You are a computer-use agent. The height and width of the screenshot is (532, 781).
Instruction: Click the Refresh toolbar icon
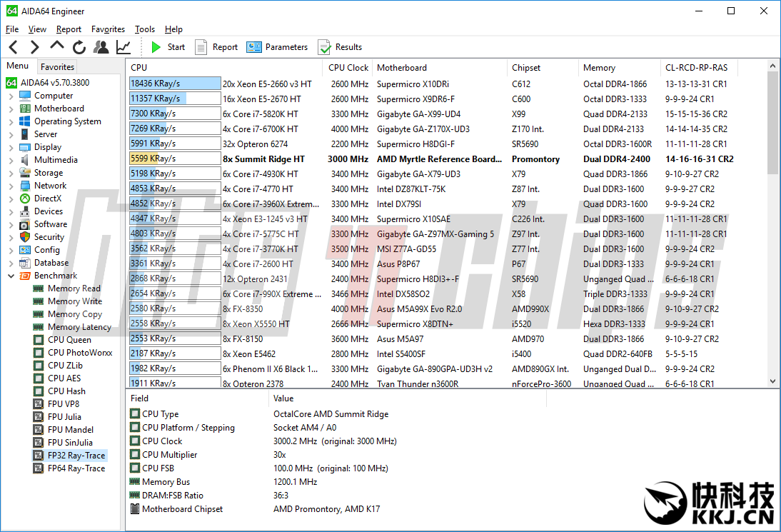pos(79,47)
